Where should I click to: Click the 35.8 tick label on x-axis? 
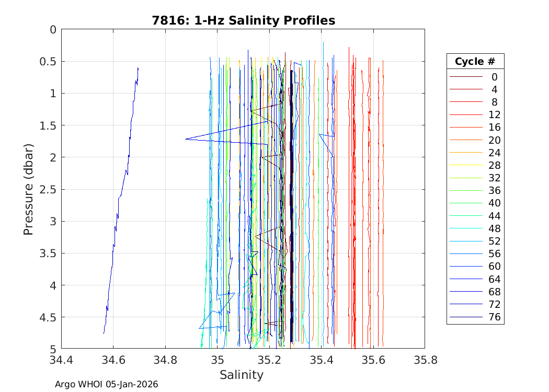click(x=424, y=360)
